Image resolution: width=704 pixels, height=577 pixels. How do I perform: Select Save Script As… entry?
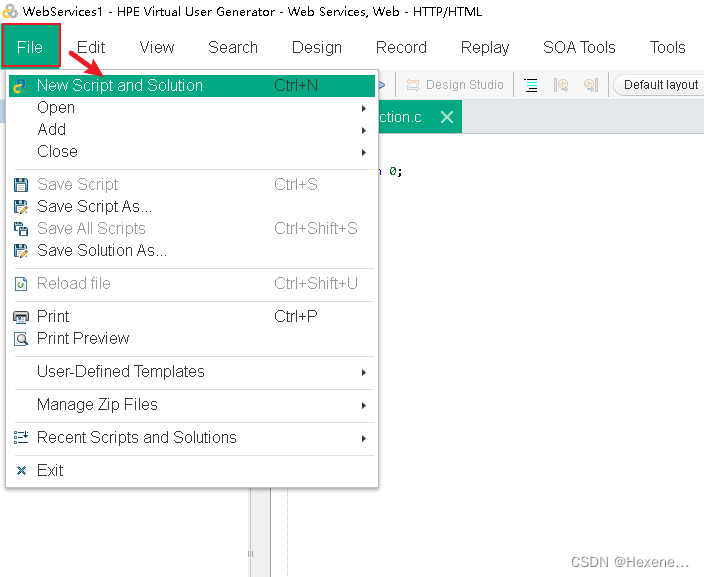tap(192, 207)
